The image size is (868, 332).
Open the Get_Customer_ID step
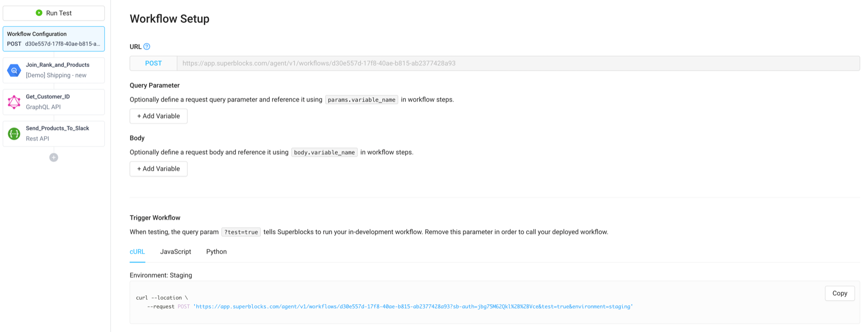(54, 102)
